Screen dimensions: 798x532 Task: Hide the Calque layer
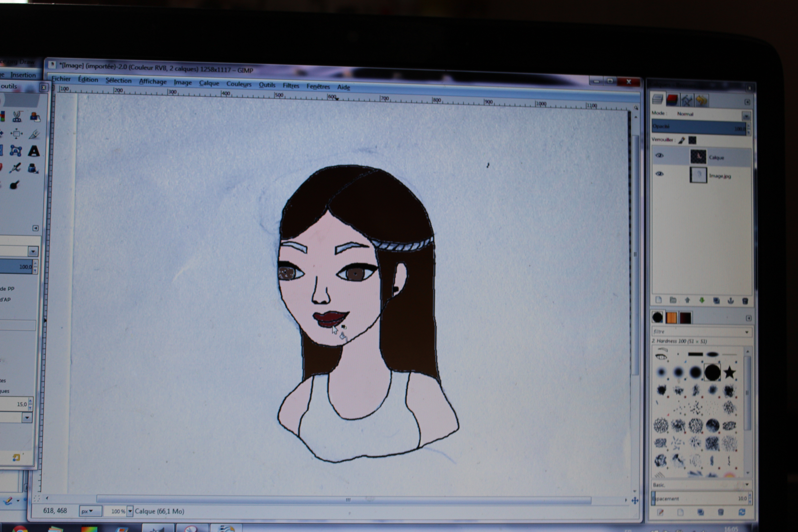659,155
